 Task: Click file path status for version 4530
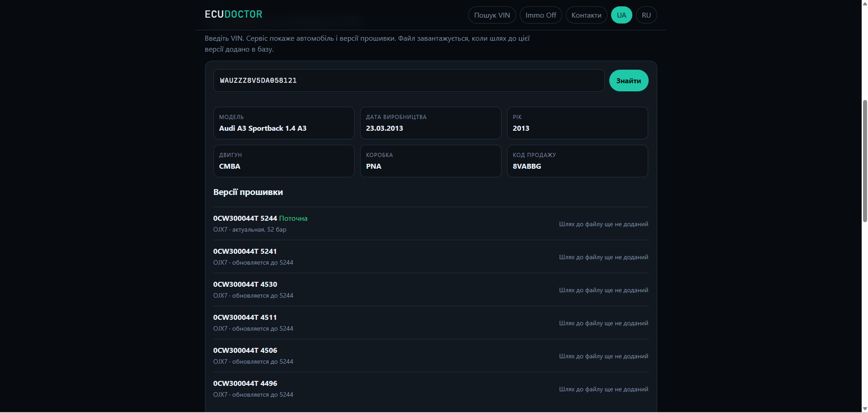[603, 290]
